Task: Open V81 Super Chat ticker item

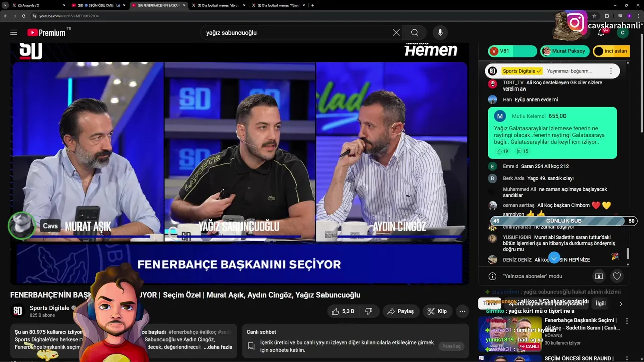Action: 513,51
